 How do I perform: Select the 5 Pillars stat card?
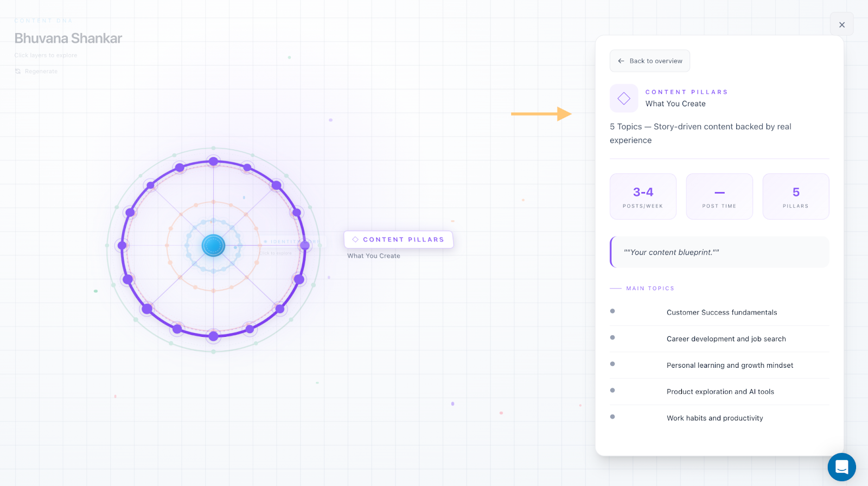click(796, 196)
